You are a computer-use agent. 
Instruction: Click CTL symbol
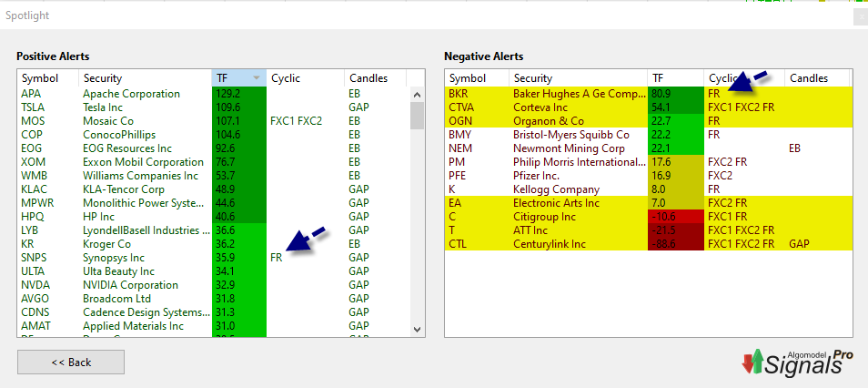(x=458, y=244)
